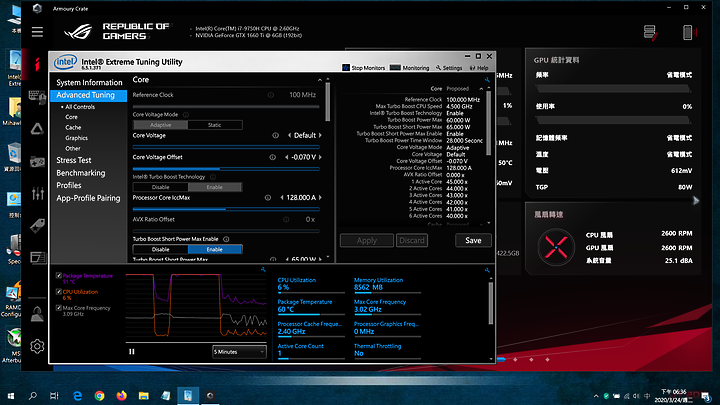Screen dimensions: 720x405
Task: Launch Firefox from taskbar
Action: pyautogui.click(x=121, y=395)
